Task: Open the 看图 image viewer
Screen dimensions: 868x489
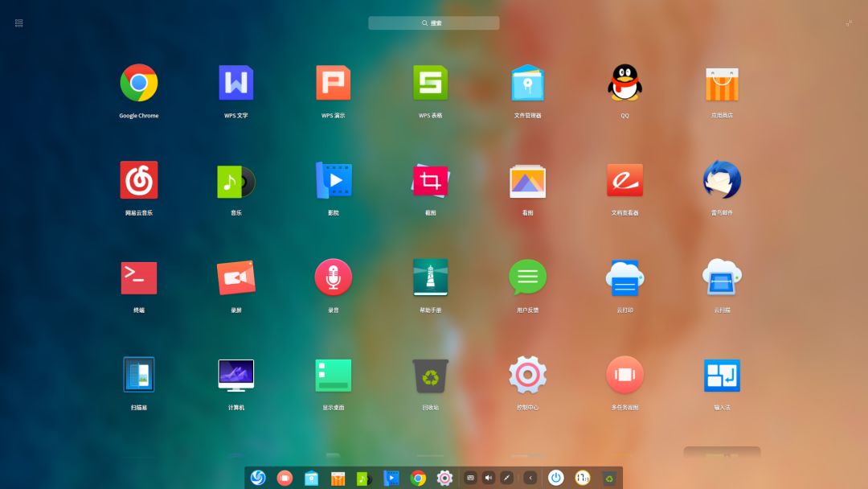Action: 527,181
